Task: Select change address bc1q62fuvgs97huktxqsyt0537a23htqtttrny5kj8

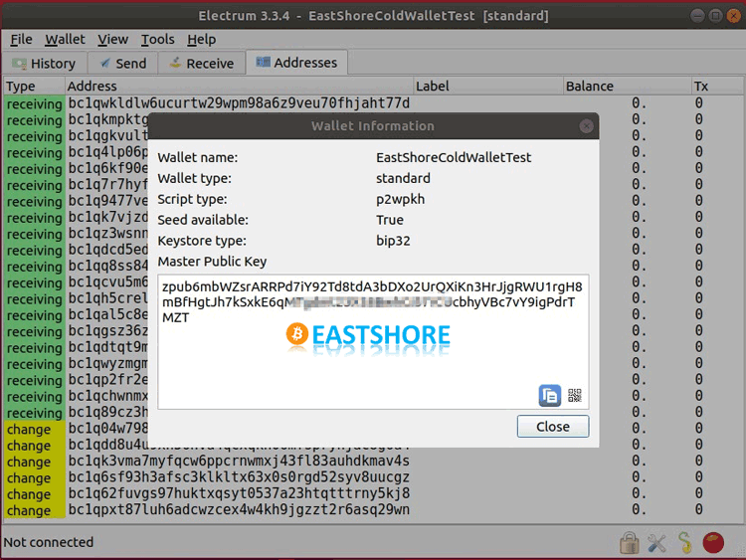Action: 239,494
